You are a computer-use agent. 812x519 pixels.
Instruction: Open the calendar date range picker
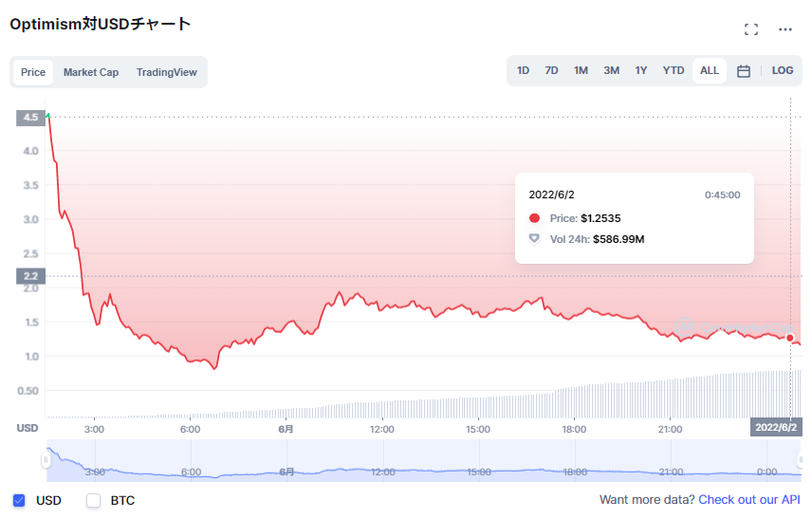pyautogui.click(x=743, y=71)
